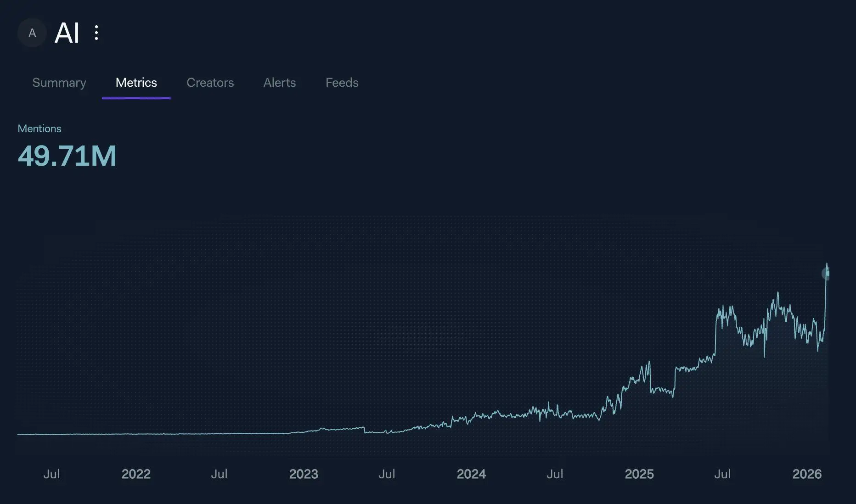Click the Mentions metric label
This screenshot has height=504, width=856.
[39, 129]
